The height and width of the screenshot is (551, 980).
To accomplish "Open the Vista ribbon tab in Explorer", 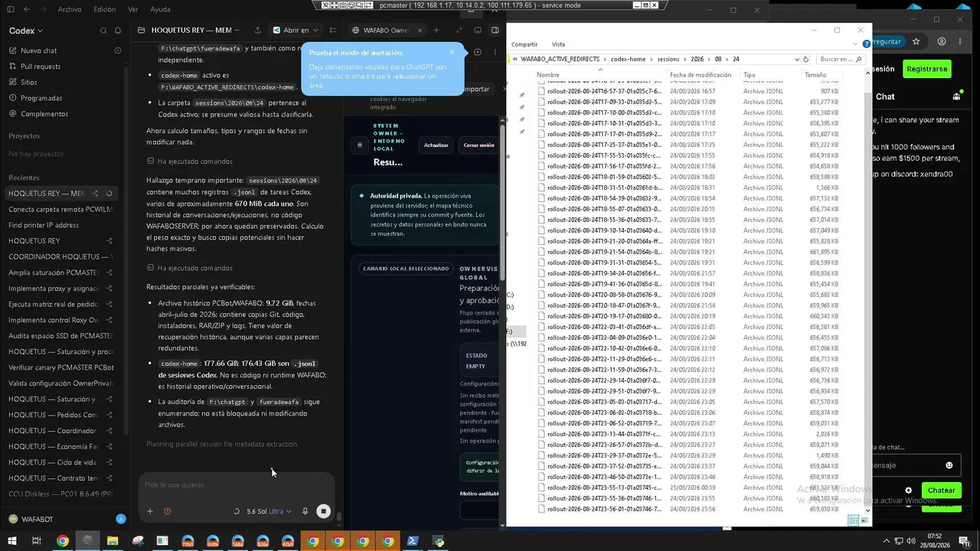I will (x=559, y=44).
